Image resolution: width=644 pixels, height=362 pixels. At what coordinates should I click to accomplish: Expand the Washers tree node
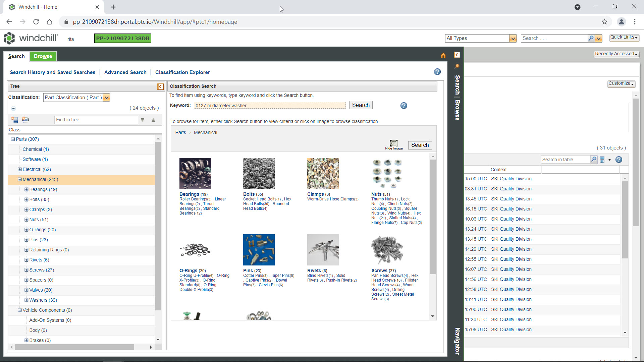26,300
